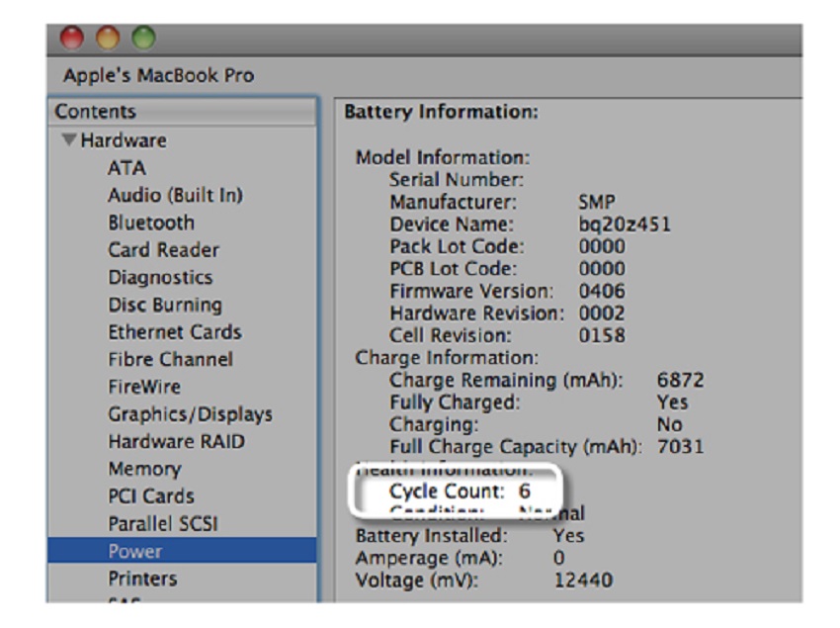Click the Cycle Count value 6

[x=524, y=492]
